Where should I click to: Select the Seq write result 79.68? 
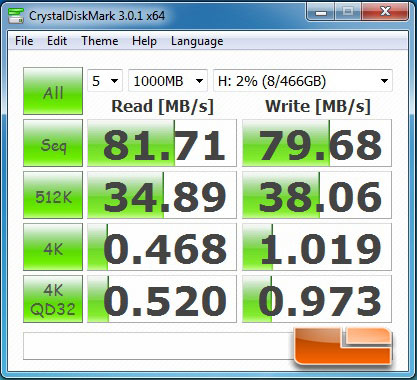click(x=317, y=143)
